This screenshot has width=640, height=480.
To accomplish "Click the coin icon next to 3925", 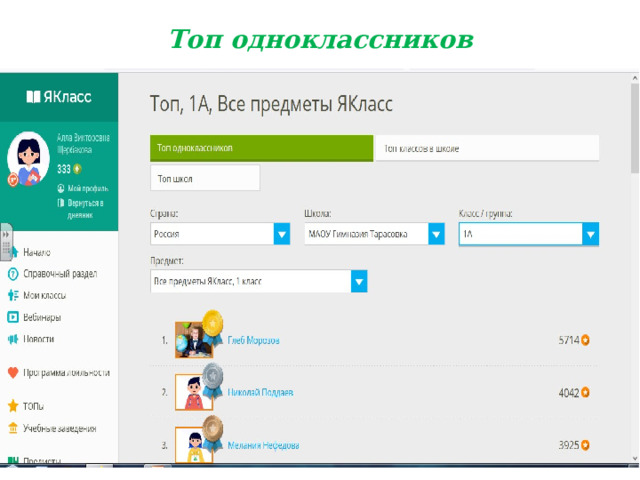I will 585,444.
